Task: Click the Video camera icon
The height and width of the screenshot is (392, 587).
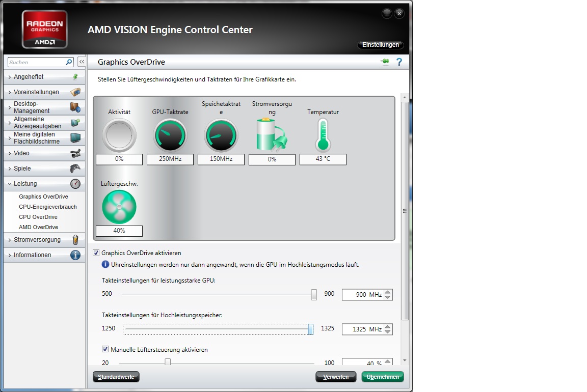Action: tap(75, 153)
